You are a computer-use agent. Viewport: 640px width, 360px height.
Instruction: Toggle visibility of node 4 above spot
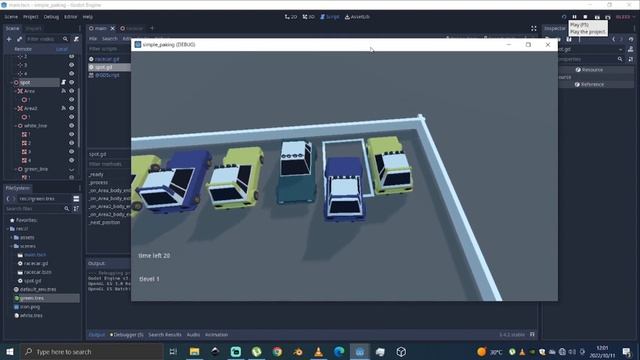click(71, 73)
